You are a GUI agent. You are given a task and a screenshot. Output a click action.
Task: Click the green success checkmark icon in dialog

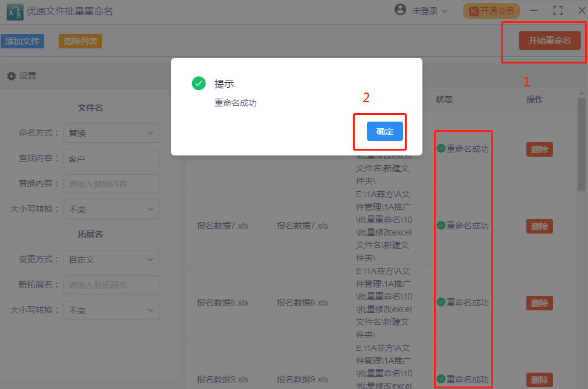[199, 83]
